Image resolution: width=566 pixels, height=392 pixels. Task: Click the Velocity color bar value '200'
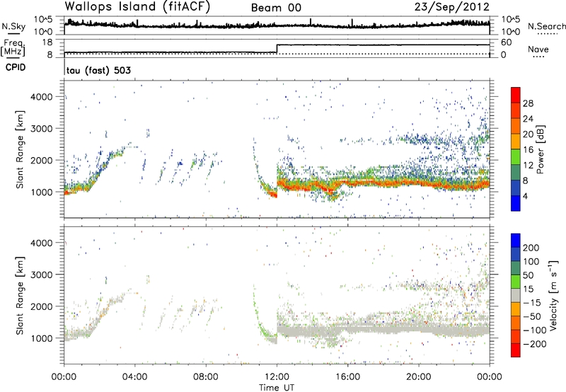(x=531, y=248)
